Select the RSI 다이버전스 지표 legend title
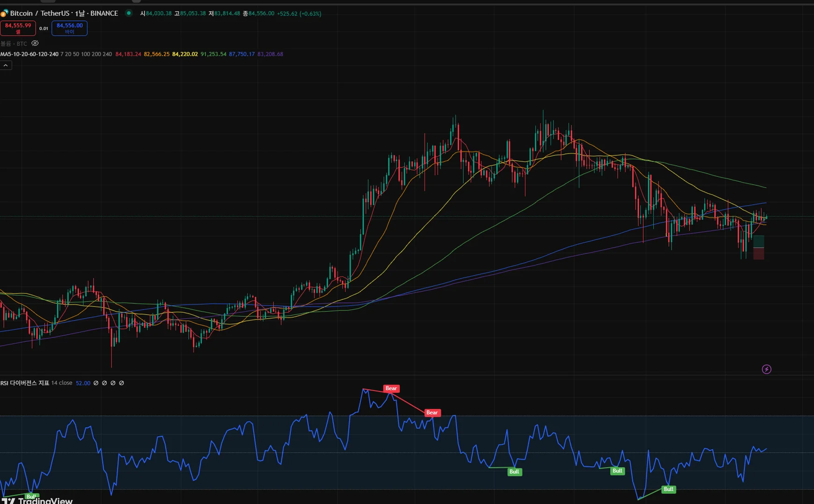Screen dimensions: 814x504 (x=25, y=383)
